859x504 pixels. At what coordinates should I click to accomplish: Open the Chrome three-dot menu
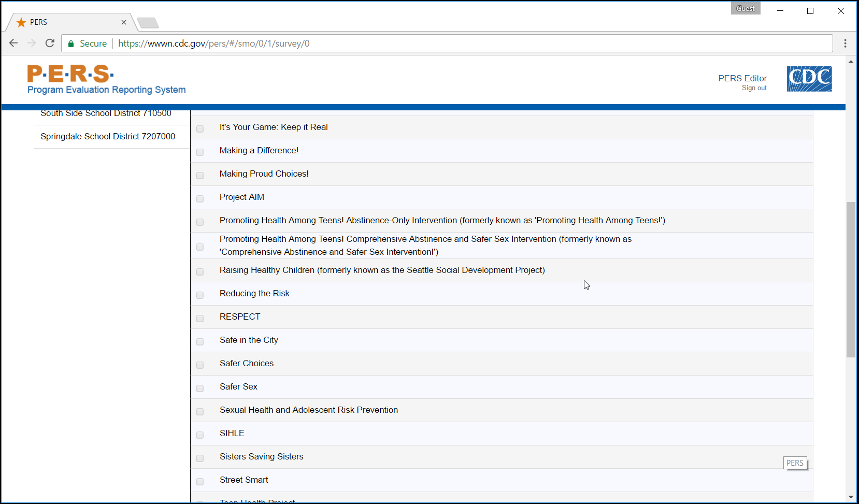(x=845, y=44)
